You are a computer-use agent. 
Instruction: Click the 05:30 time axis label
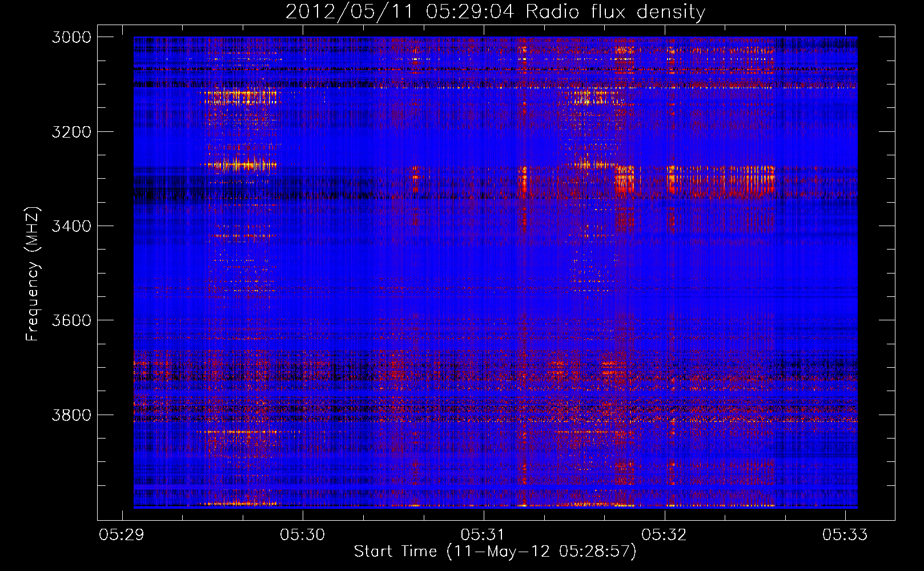coord(303,535)
